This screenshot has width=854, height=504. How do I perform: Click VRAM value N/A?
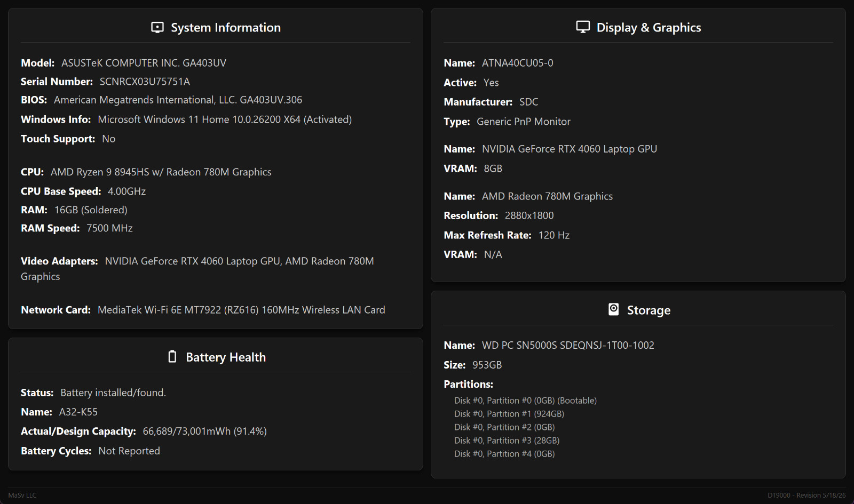[493, 254]
